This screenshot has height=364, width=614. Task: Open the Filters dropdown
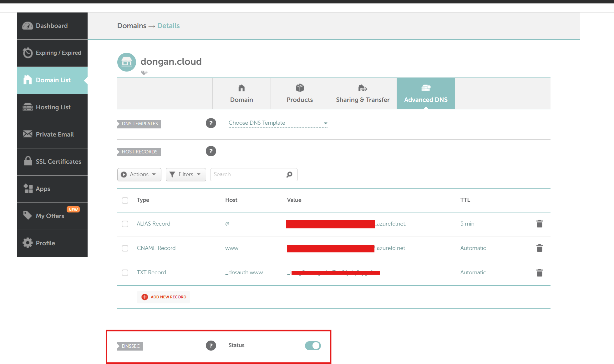pos(185,174)
